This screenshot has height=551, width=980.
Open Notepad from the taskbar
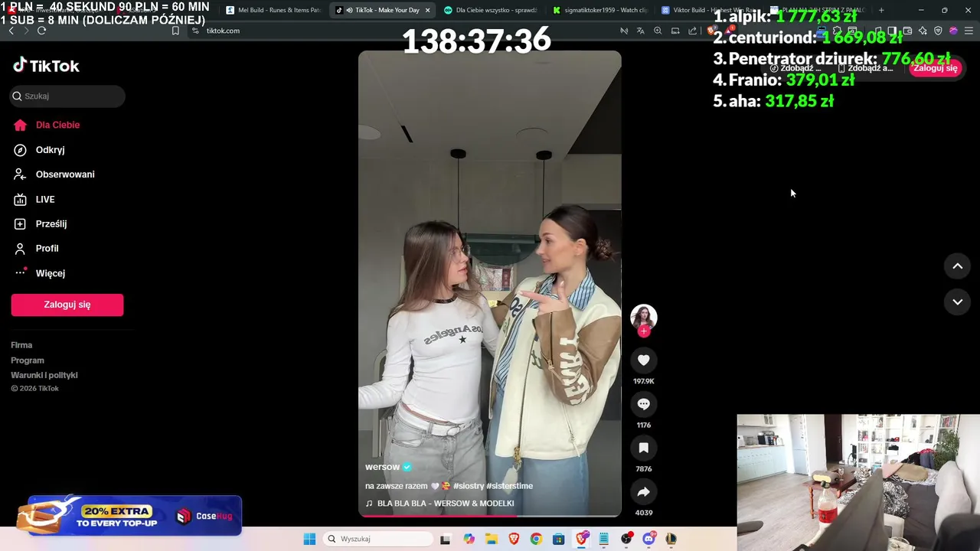[x=604, y=539]
